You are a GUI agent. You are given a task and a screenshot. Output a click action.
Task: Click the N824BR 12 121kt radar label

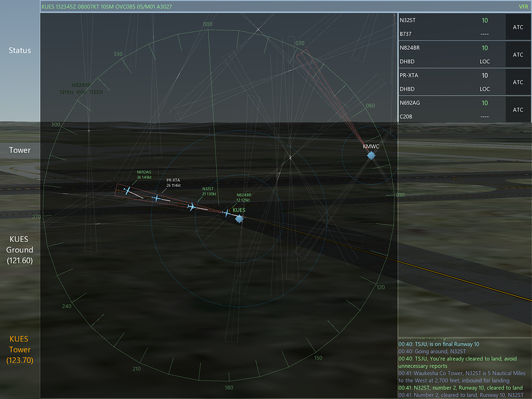[243, 198]
